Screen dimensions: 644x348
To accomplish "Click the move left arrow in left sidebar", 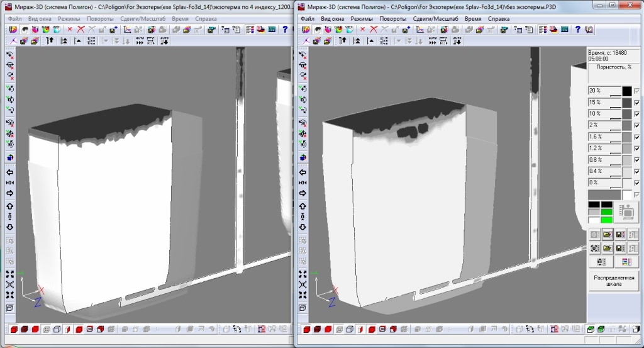I will click(10, 172).
